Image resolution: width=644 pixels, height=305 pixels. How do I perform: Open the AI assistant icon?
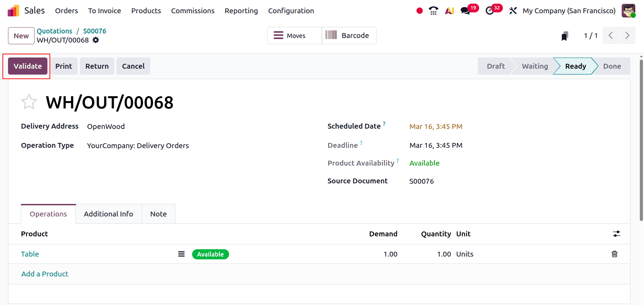(449, 11)
